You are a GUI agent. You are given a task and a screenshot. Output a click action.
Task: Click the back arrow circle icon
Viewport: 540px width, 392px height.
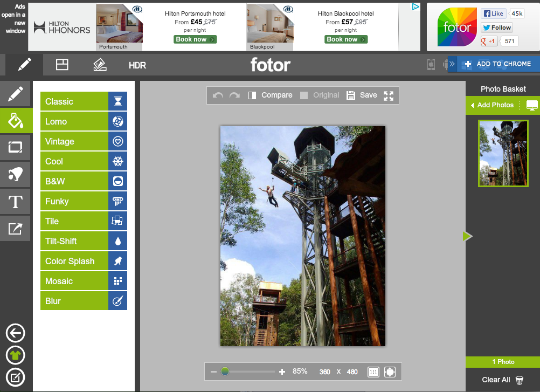pyautogui.click(x=15, y=333)
